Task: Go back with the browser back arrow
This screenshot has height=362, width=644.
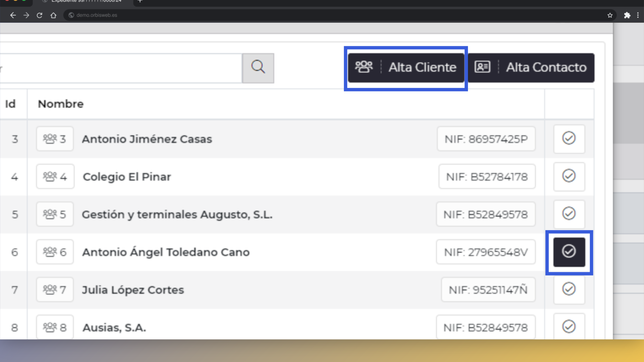Action: pos(13,15)
